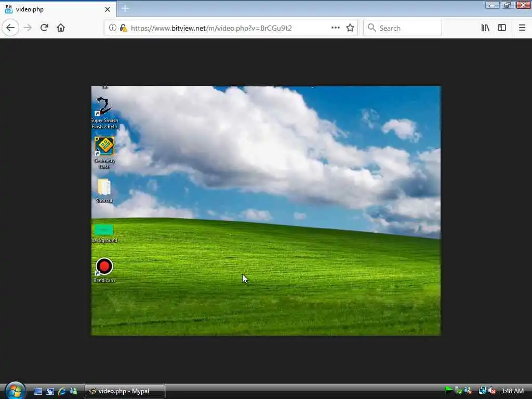
Task: Click the muted volume tray icon
Action: pyautogui.click(x=492, y=391)
